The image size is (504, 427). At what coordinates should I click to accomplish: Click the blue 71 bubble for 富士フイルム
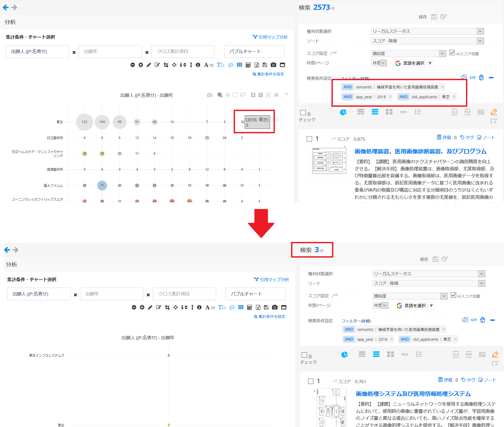[x=102, y=185]
